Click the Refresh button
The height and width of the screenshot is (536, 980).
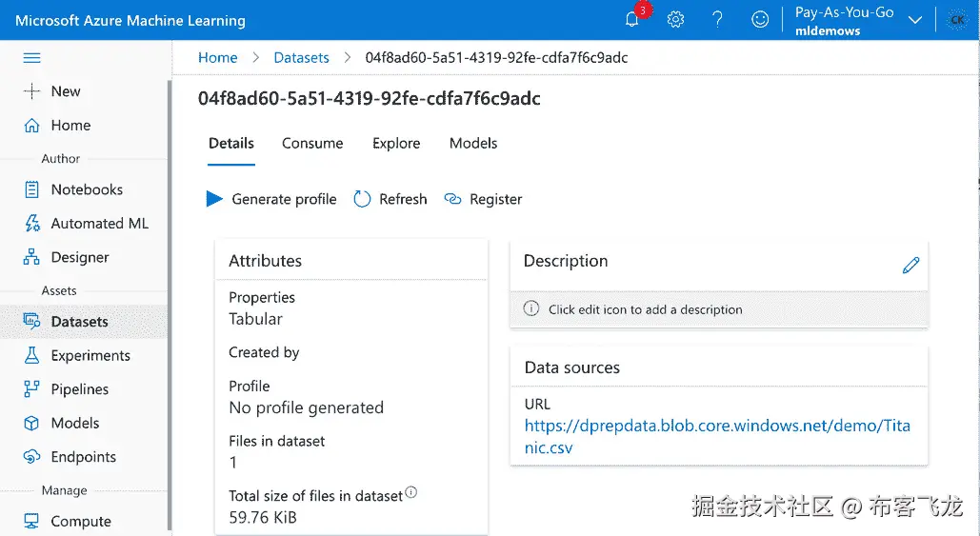[x=390, y=199]
